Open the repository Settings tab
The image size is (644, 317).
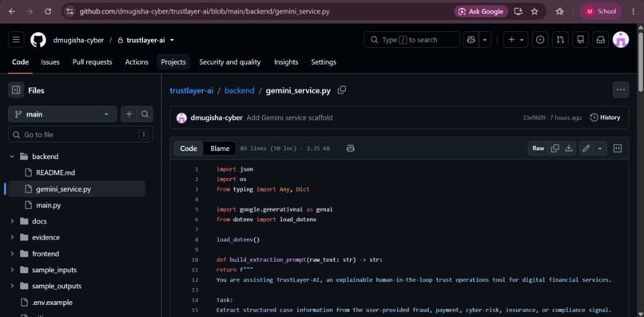coord(324,62)
